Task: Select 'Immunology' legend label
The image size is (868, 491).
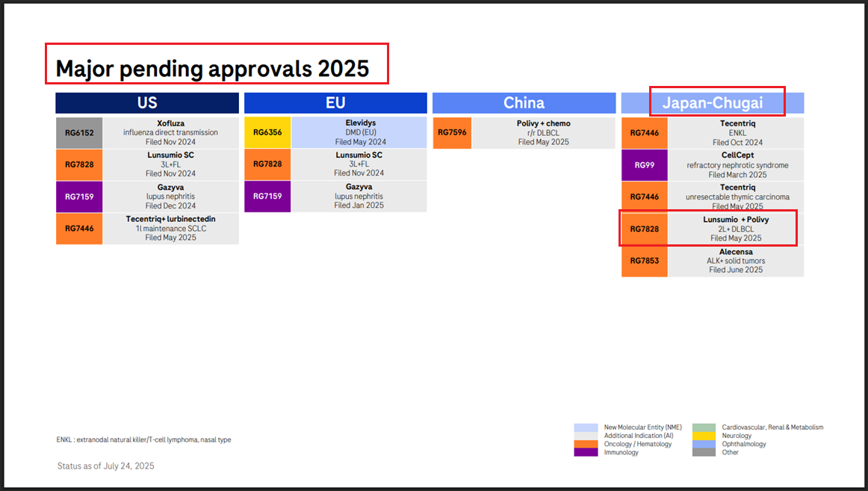Action: [621, 452]
